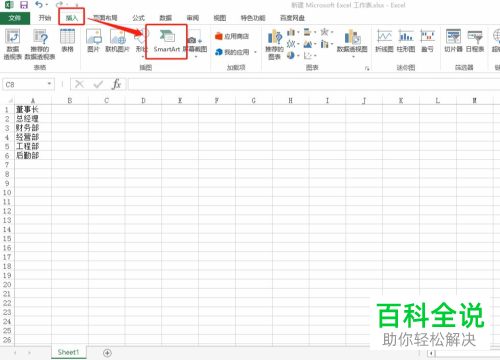Open the 页面布局 (Page Layout) tab
500x360 pixels.
105,18
